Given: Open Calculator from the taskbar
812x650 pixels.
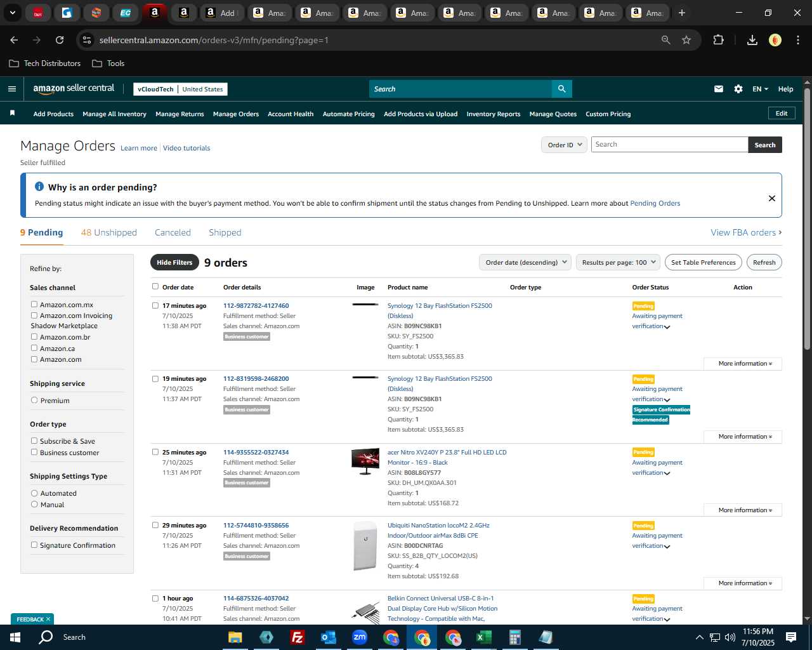Looking at the screenshot, I should [514, 637].
